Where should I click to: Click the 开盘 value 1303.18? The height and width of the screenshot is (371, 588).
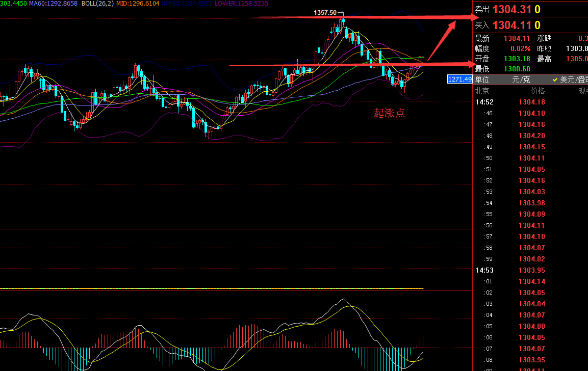(x=517, y=59)
